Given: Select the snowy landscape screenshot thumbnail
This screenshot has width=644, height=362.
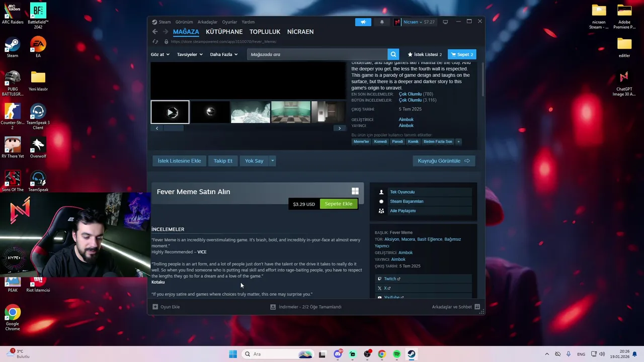Looking at the screenshot, I should (251, 112).
